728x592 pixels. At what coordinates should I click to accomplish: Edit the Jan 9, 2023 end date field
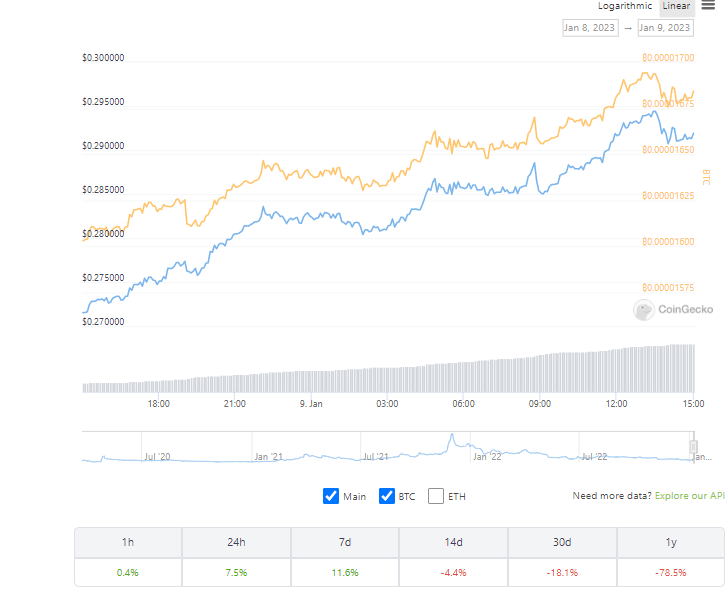click(665, 28)
